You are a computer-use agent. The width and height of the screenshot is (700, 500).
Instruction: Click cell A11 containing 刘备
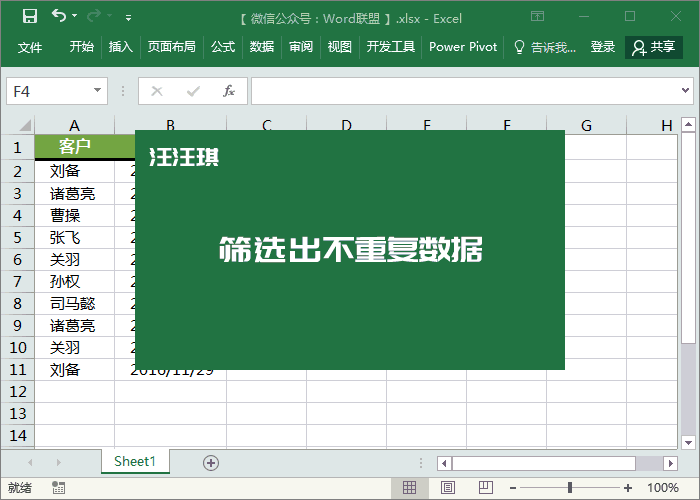(x=75, y=370)
